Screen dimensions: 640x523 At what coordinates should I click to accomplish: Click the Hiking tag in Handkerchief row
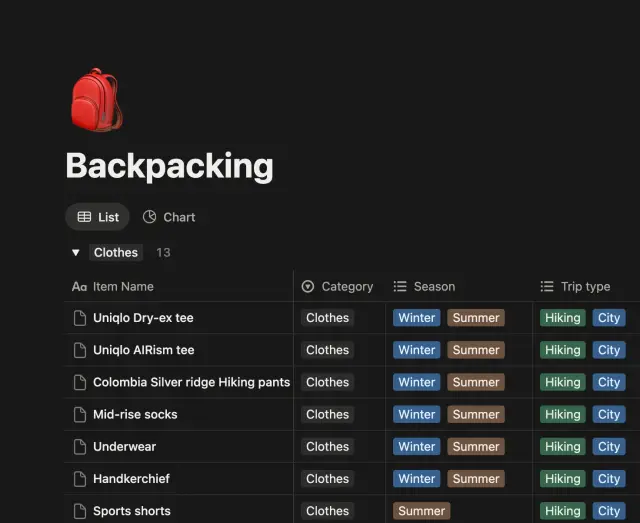(x=563, y=479)
